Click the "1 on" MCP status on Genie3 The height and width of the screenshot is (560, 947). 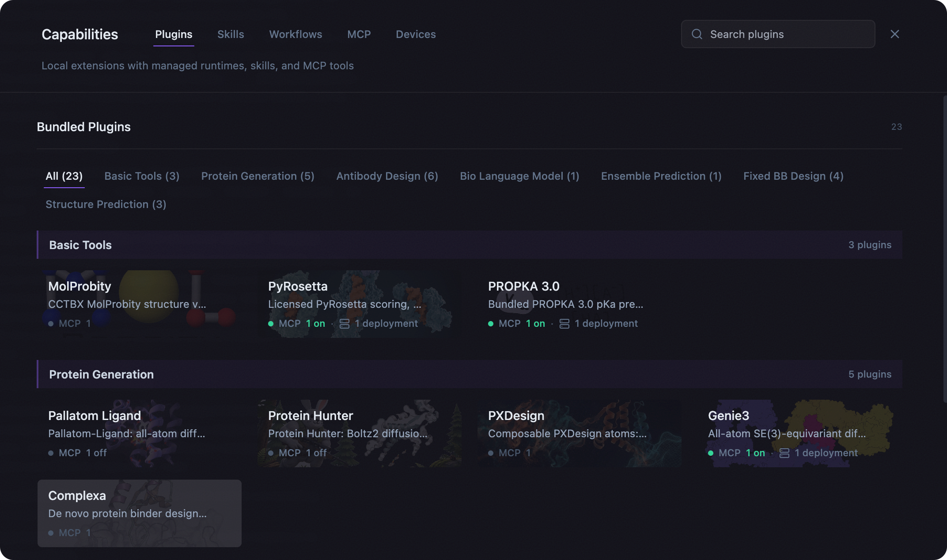[755, 453]
